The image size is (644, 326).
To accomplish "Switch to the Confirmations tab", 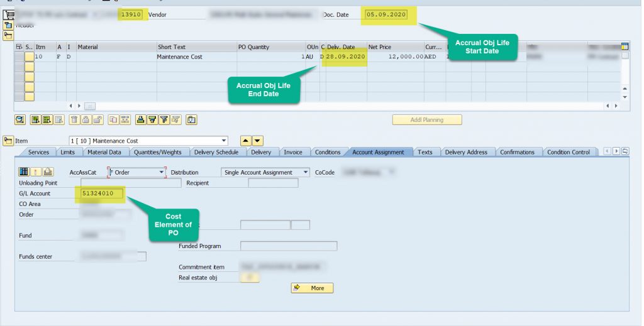I will [x=518, y=152].
